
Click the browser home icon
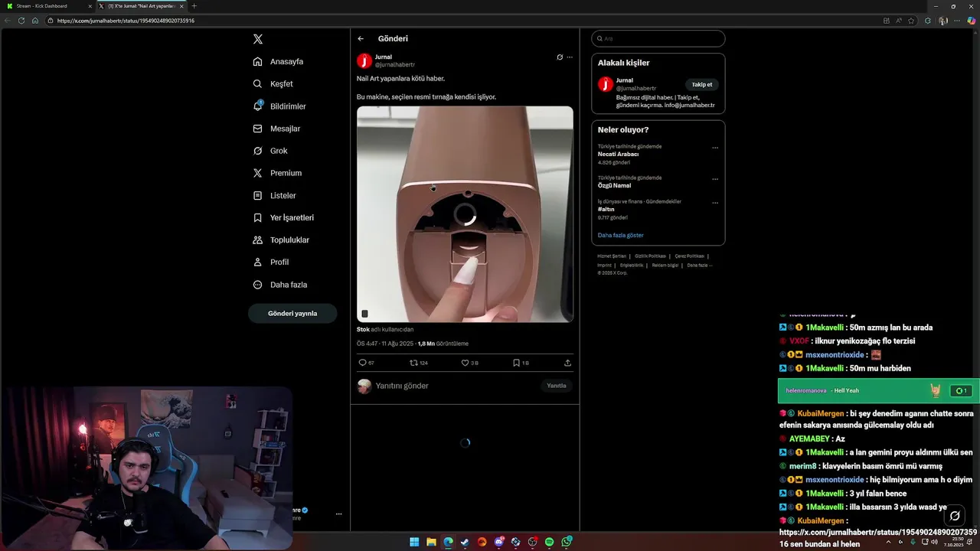(x=35, y=21)
